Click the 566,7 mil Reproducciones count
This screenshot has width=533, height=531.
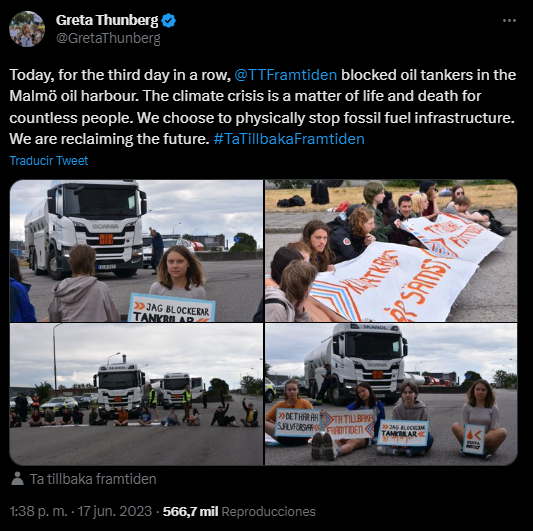point(239,511)
